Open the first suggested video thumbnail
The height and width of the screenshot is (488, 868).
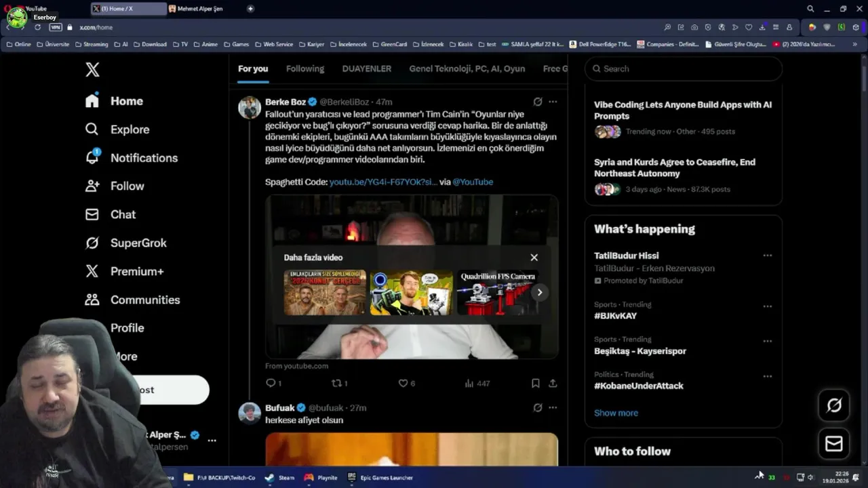click(x=325, y=292)
